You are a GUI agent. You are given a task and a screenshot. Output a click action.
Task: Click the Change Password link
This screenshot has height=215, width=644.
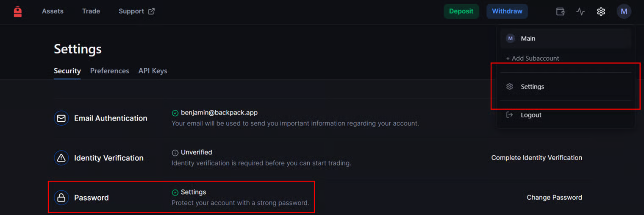(554, 198)
